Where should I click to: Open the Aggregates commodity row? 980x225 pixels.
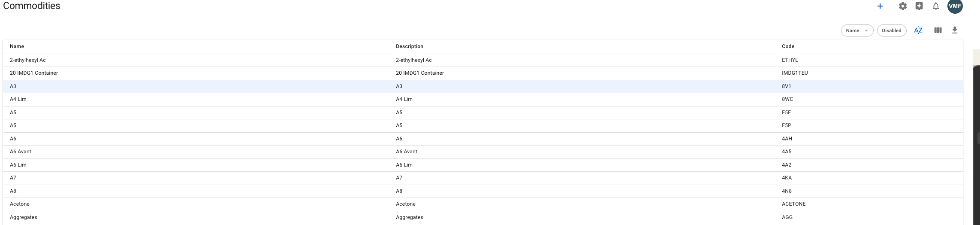(24, 217)
